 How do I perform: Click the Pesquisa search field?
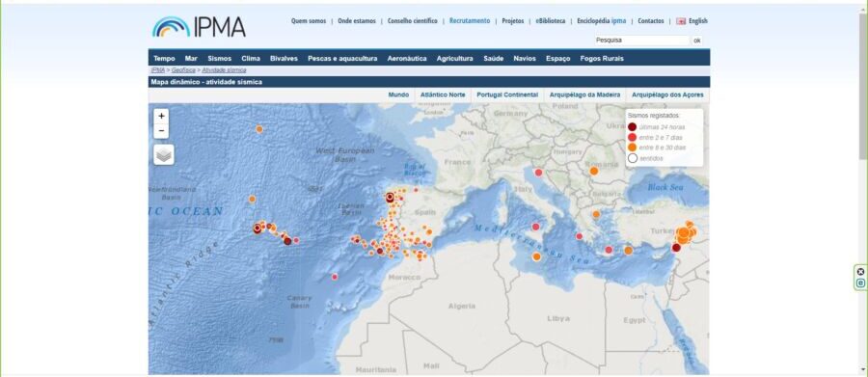(x=642, y=40)
